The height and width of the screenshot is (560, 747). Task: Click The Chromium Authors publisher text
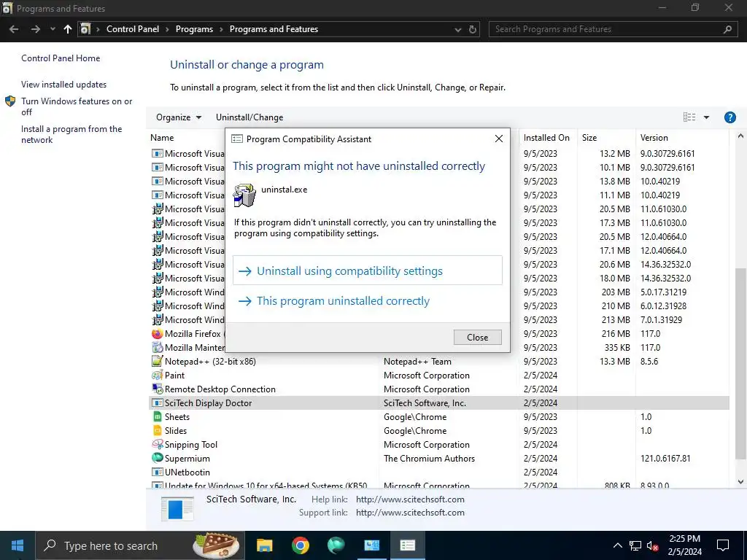click(429, 458)
